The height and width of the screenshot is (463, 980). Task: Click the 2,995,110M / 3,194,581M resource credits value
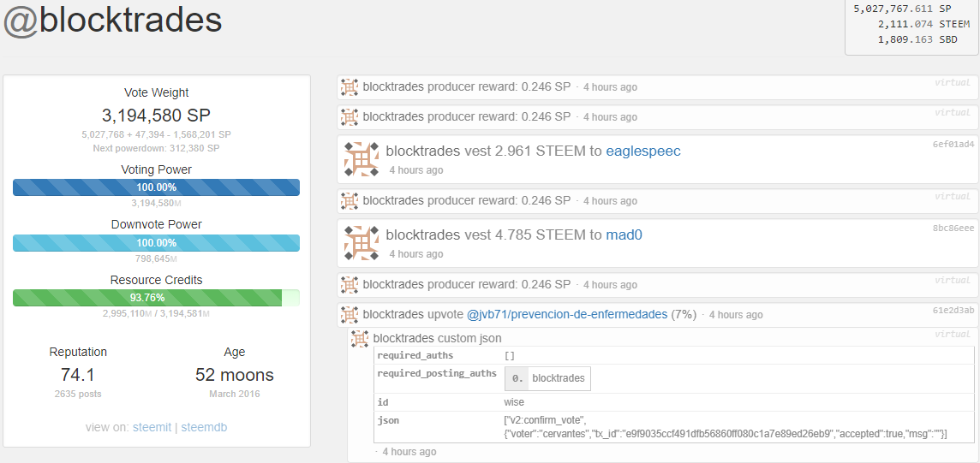click(x=156, y=313)
